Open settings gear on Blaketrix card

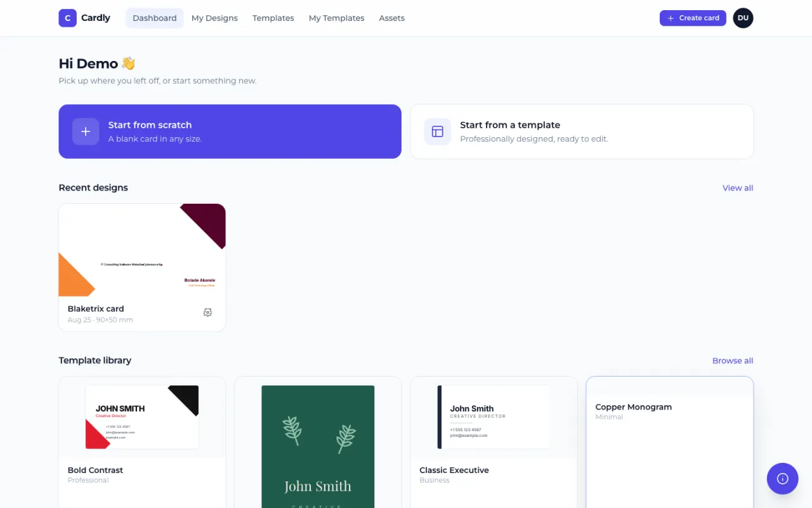(207, 312)
